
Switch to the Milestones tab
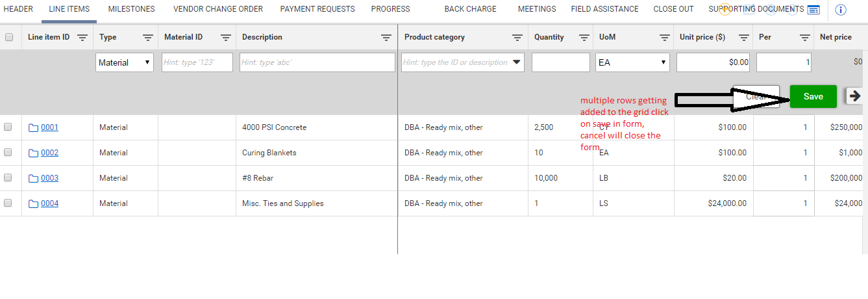[131, 9]
